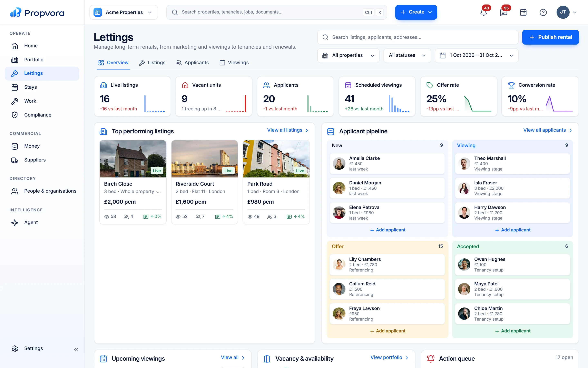Open the Agent intelligence item

coord(42,222)
